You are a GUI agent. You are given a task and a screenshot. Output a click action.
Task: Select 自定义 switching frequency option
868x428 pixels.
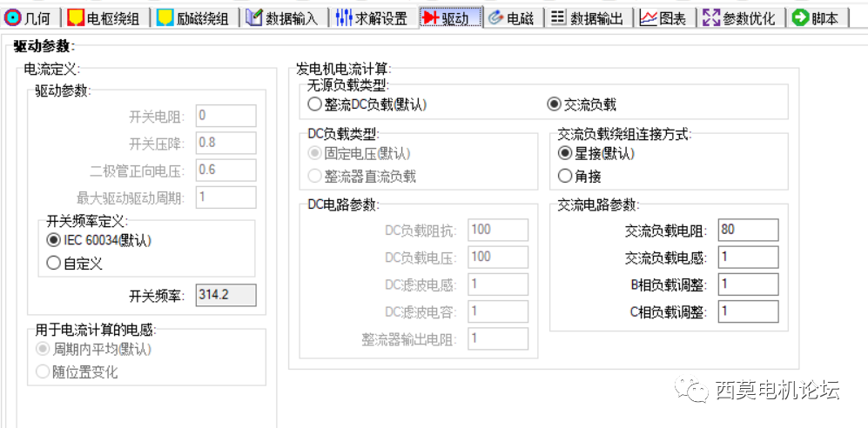[75, 264]
